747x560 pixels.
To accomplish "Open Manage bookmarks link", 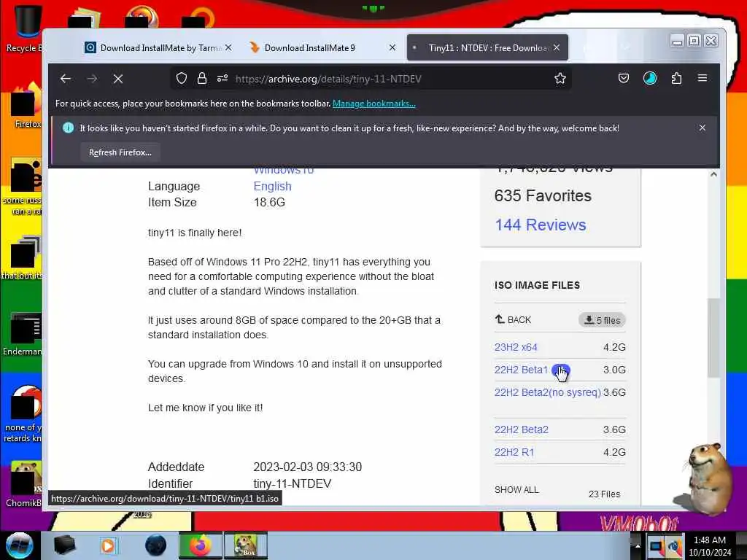I will click(374, 104).
